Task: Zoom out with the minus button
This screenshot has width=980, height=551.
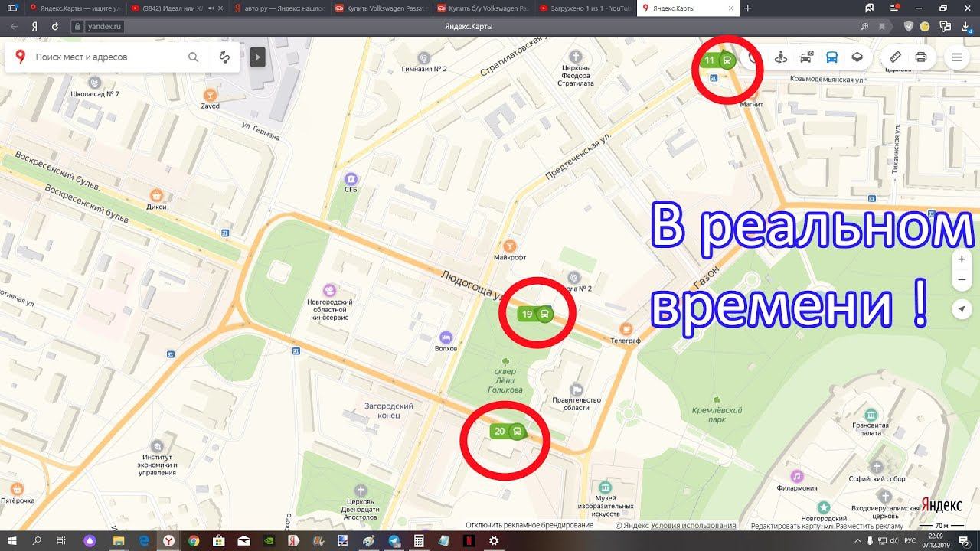Action: (962, 280)
